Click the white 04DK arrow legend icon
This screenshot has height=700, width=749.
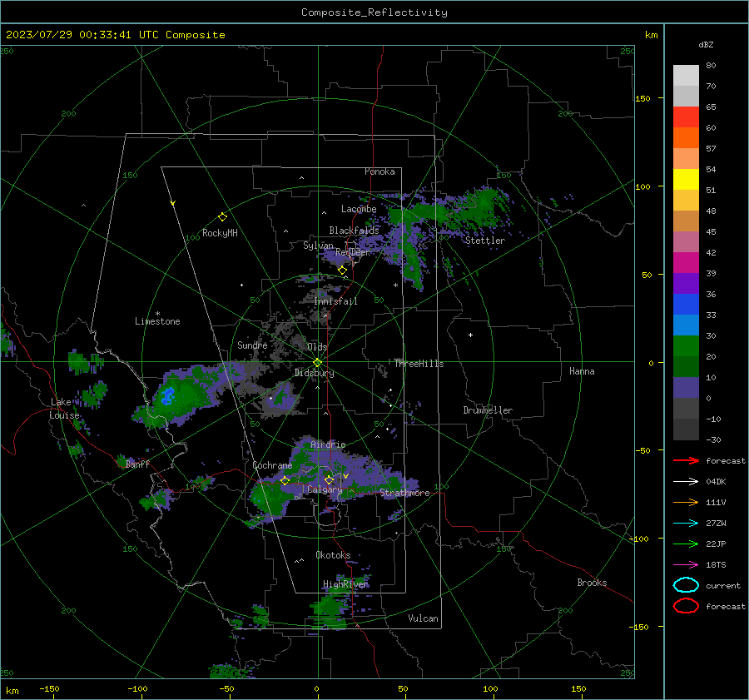[x=686, y=482]
